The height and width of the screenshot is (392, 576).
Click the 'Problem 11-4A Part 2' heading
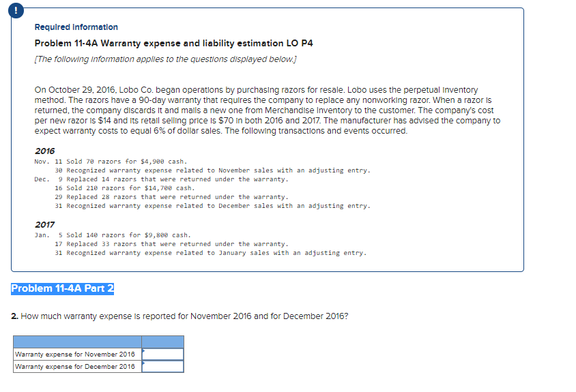(x=63, y=288)
